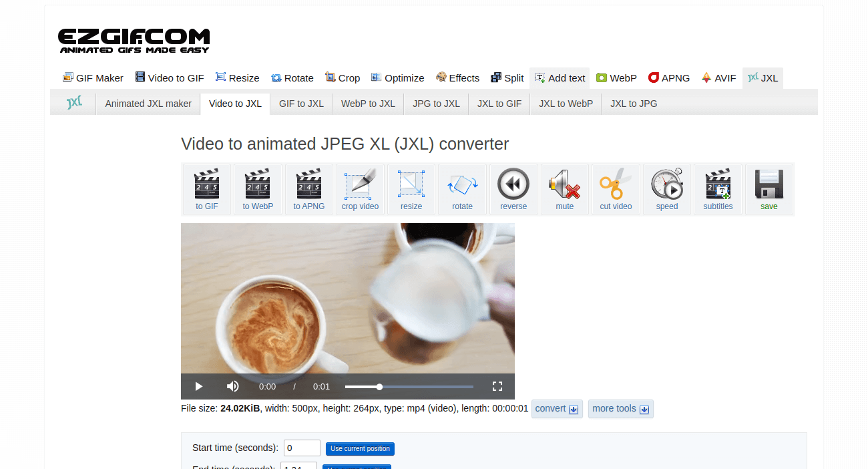
Task: Switch to the GIF to JXL tab
Action: click(x=300, y=104)
